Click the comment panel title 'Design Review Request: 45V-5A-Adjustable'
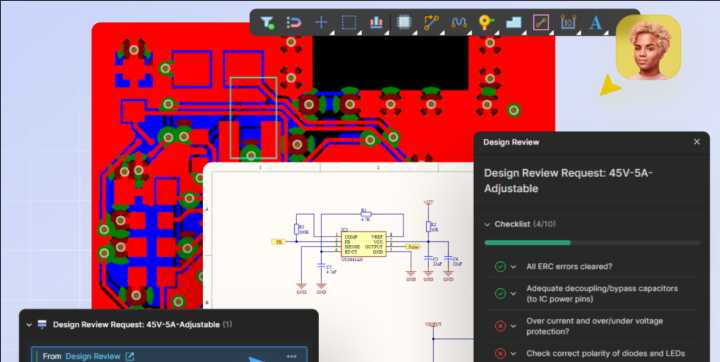Screen dimensions: 720x362 point(136,324)
